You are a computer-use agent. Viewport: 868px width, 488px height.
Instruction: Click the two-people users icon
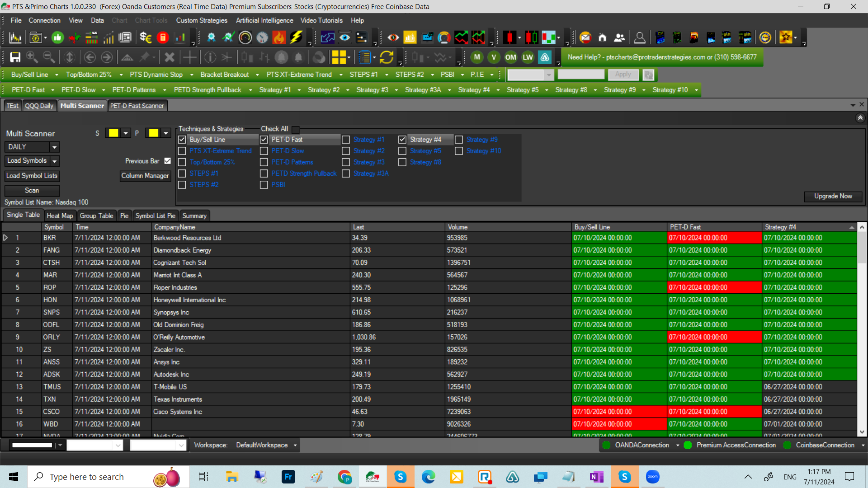[619, 38]
